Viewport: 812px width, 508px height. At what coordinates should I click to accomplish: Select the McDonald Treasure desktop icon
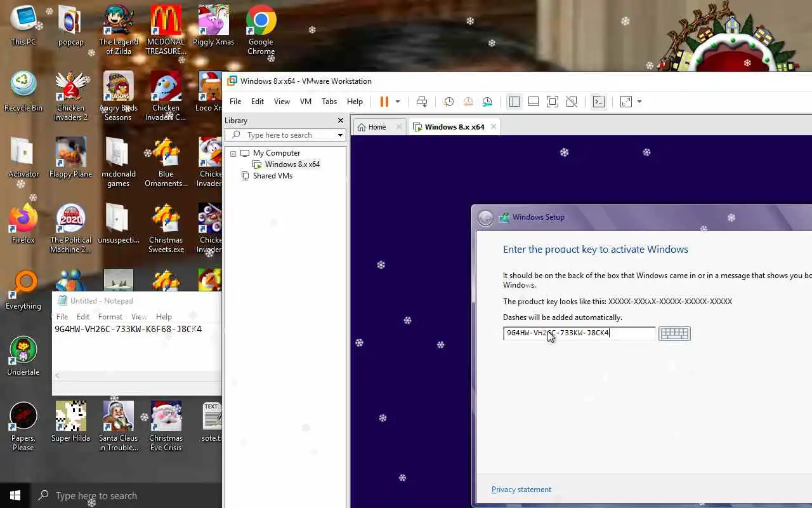pos(166,30)
